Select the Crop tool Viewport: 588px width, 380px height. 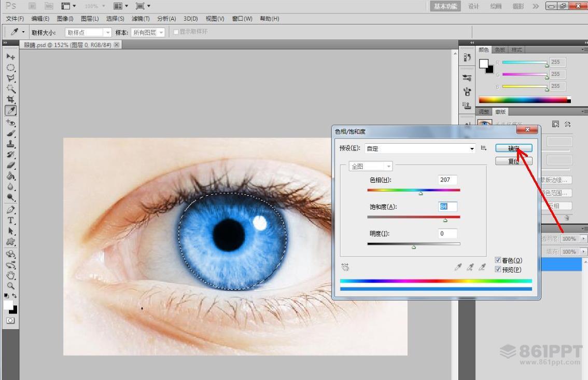10,99
